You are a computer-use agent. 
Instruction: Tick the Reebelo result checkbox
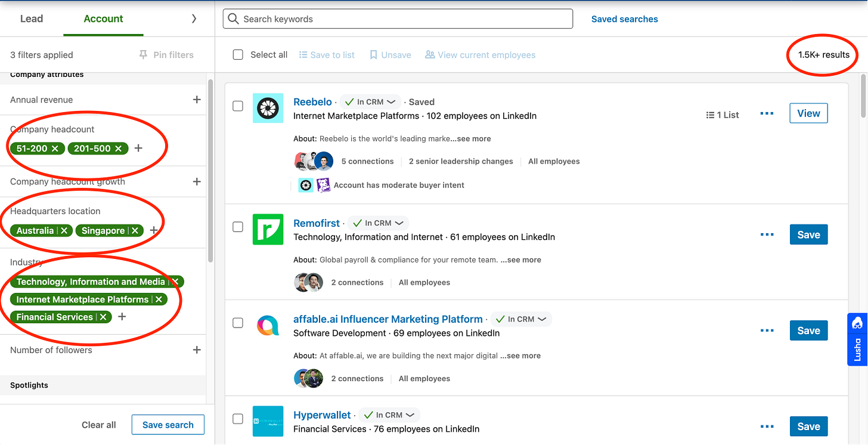(x=238, y=106)
